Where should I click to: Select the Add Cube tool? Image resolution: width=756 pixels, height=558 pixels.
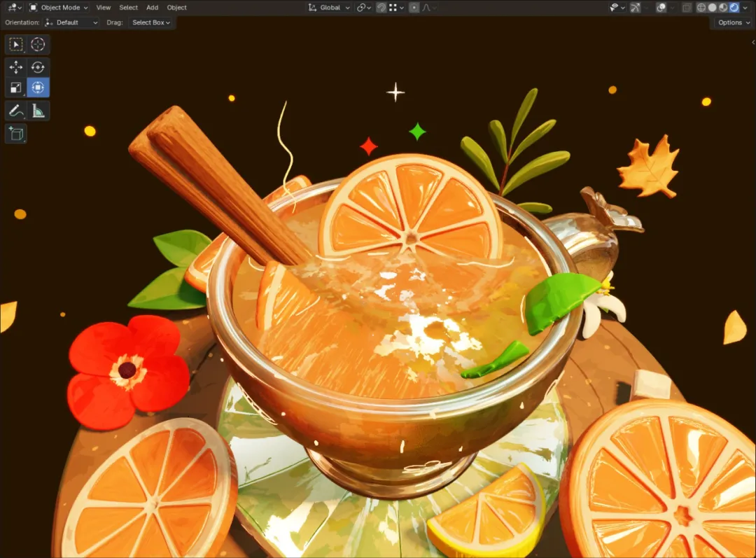(16, 134)
